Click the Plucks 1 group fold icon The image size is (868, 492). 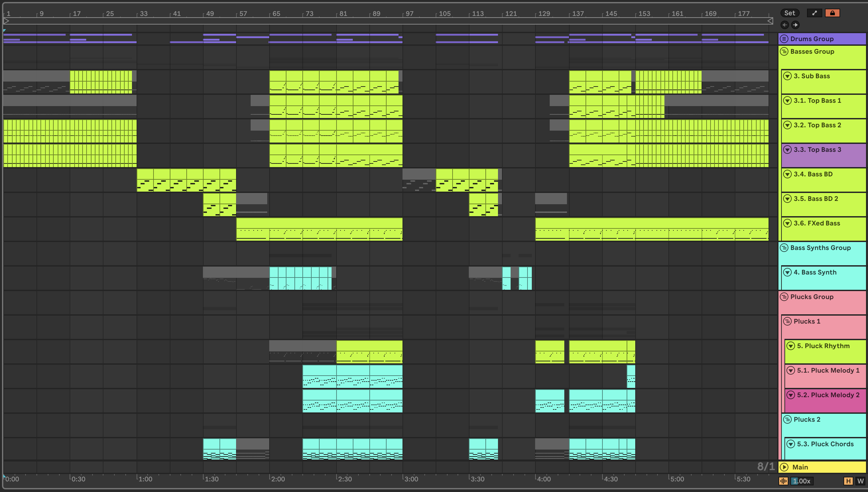(787, 321)
